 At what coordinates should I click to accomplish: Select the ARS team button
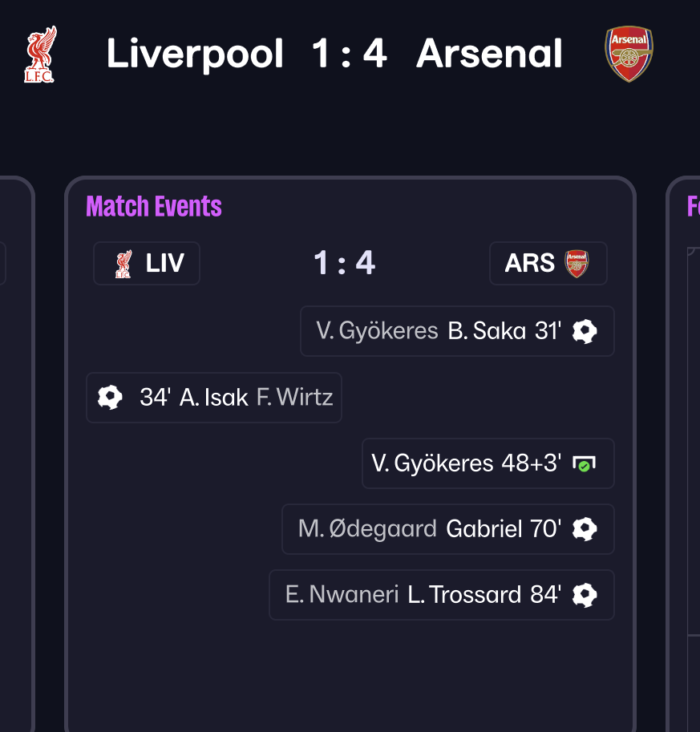(x=548, y=264)
